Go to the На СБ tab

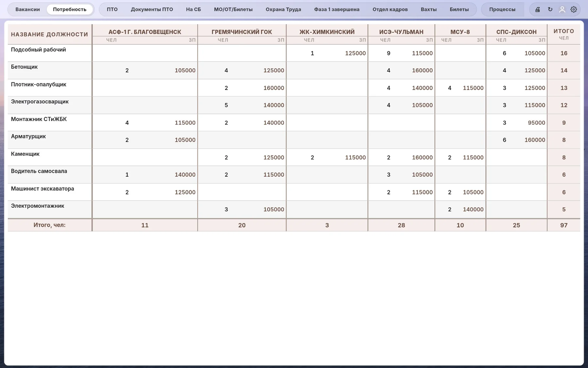tap(193, 9)
